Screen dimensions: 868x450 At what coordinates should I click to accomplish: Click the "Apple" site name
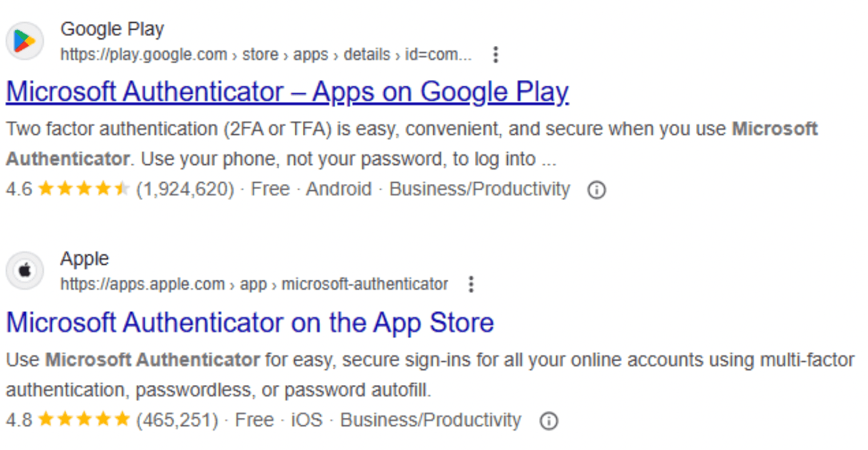tap(84, 259)
